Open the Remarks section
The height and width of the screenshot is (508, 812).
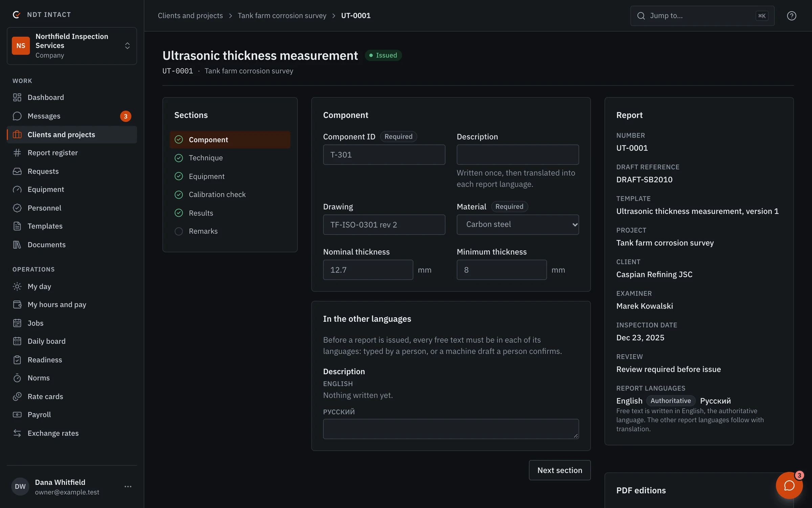tap(230, 231)
